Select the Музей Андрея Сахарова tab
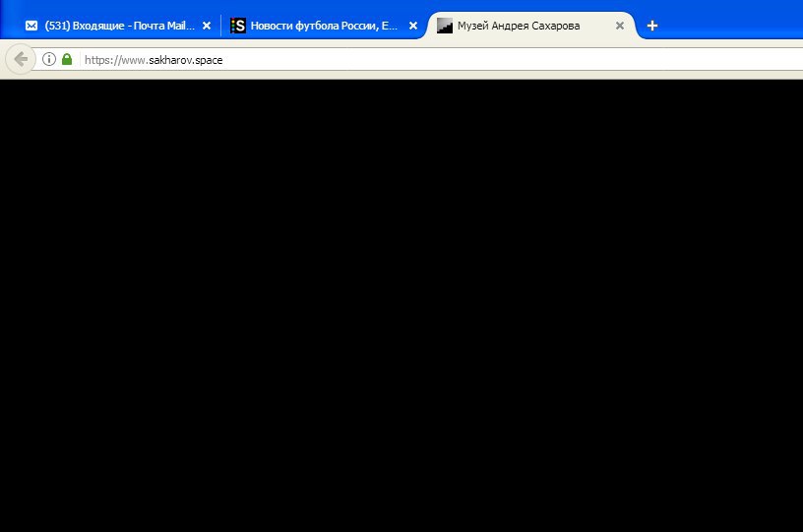The width and height of the screenshot is (803, 532). coord(530,26)
